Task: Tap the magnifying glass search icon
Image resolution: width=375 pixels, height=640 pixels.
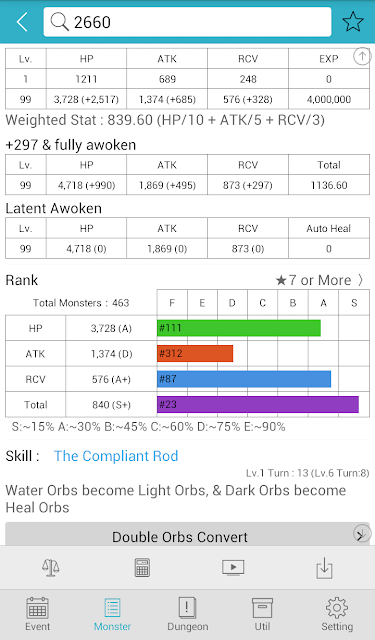Action: pos(60,22)
